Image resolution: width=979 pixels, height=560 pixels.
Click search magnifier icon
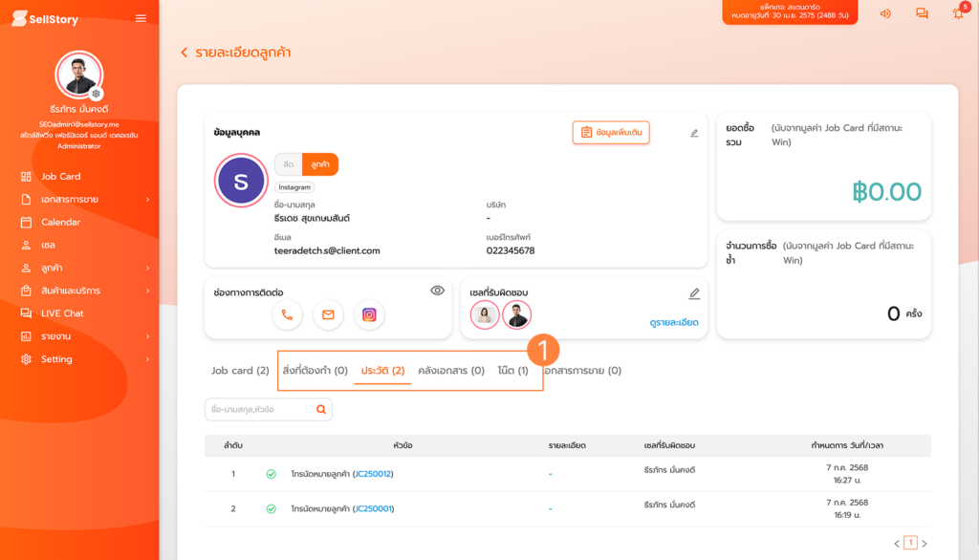coord(321,410)
